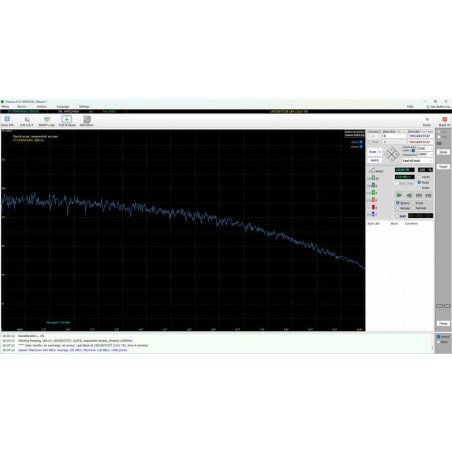Open the timeout dropdown below block size
The image size is (452, 452).
425,154
